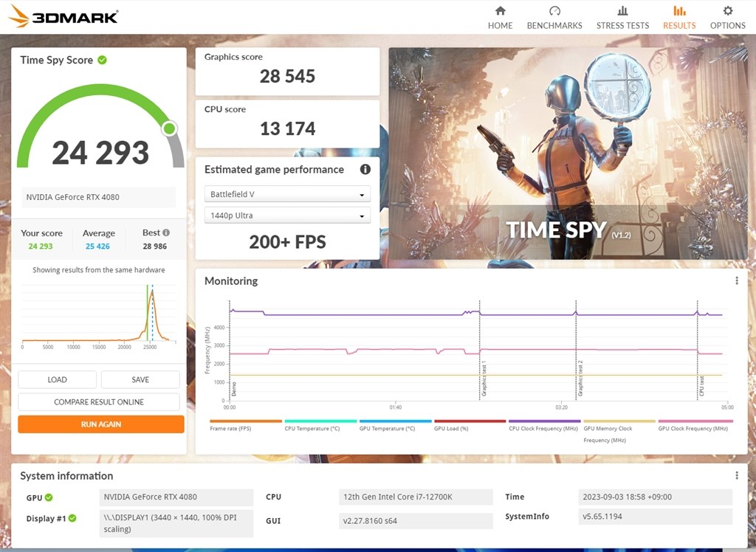
Task: Click info icon next to Best score
Action: click(x=166, y=232)
